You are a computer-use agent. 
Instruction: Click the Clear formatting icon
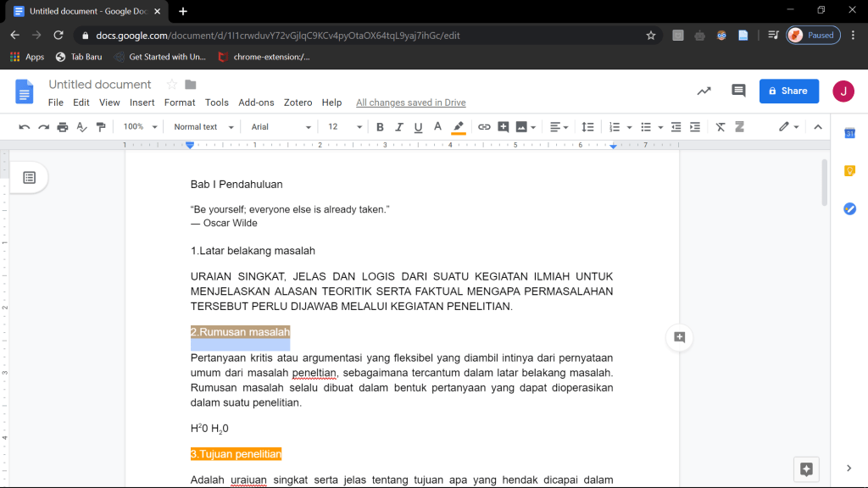click(721, 127)
